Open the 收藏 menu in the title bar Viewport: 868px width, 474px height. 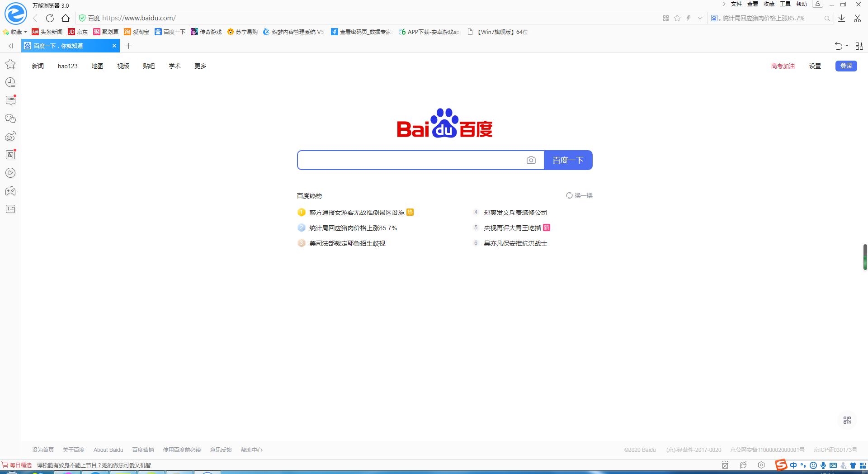(769, 4)
